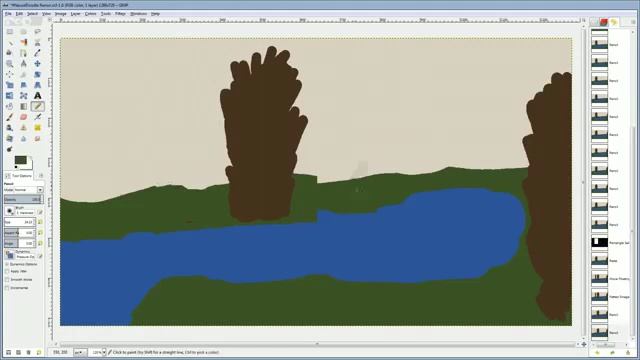Select the Fuzzy Select wand tool
The width and height of the screenshot is (640, 360).
(x=9, y=42)
